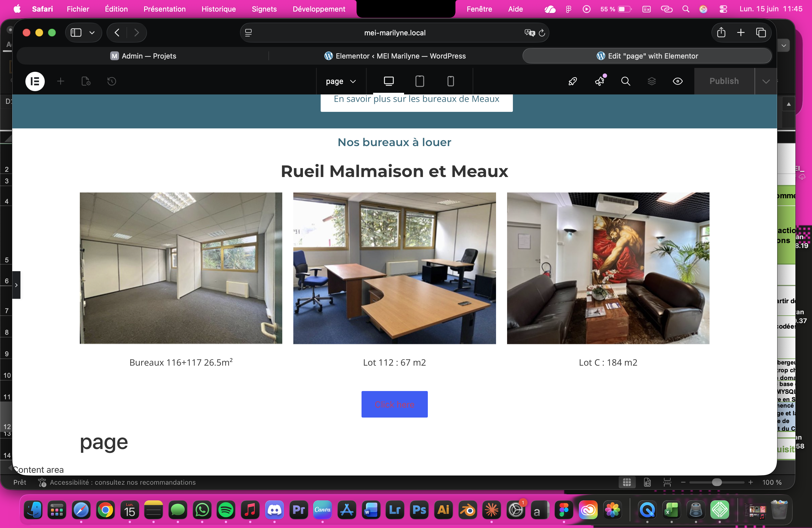The width and height of the screenshot is (812, 528).
Task: Expand the Elementor side panel arrow
Action: (16, 285)
